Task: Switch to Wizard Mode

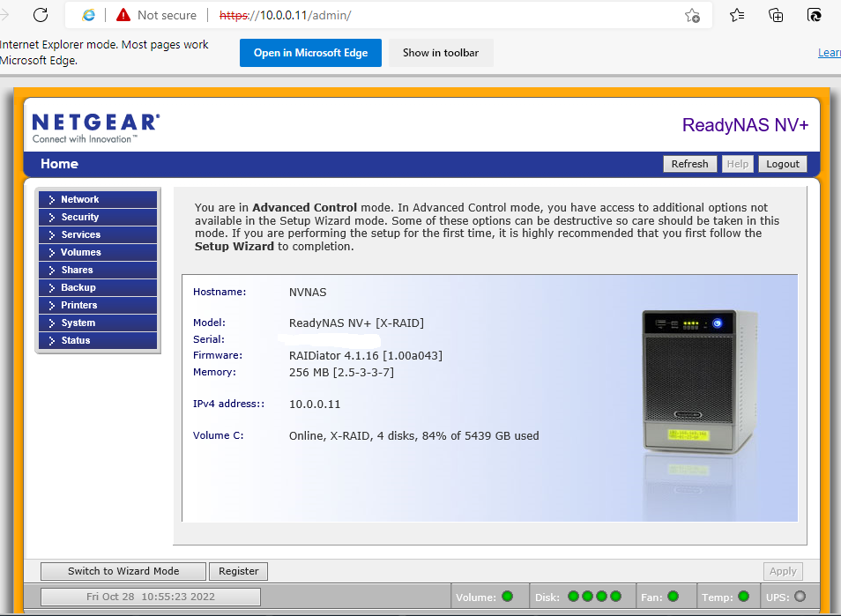Action: tap(123, 571)
